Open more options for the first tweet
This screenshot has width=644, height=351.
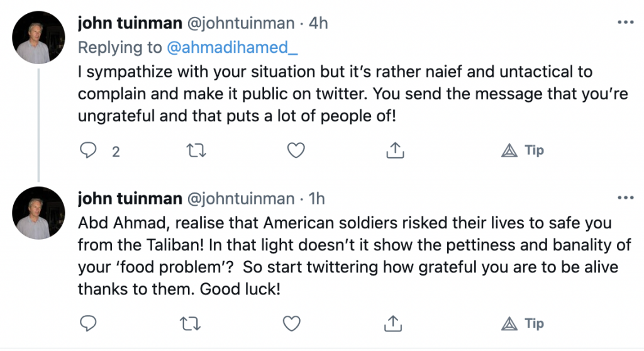click(626, 23)
